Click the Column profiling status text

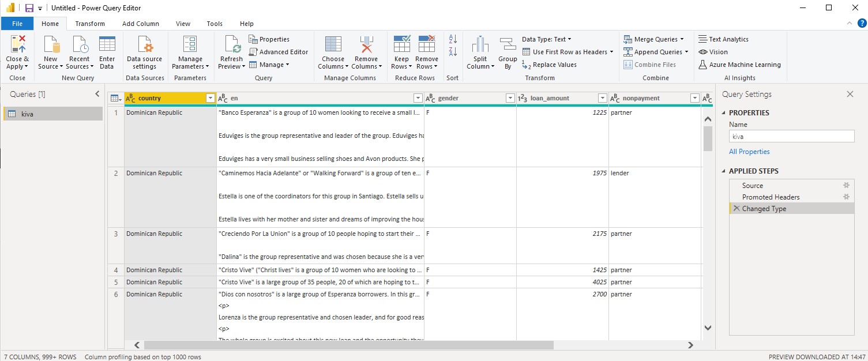click(143, 357)
